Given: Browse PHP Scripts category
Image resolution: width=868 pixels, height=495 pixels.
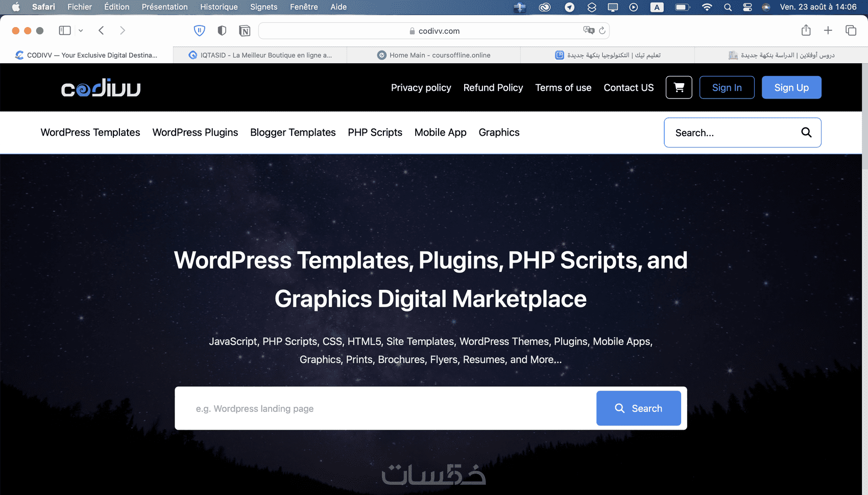Looking at the screenshot, I should 375,133.
